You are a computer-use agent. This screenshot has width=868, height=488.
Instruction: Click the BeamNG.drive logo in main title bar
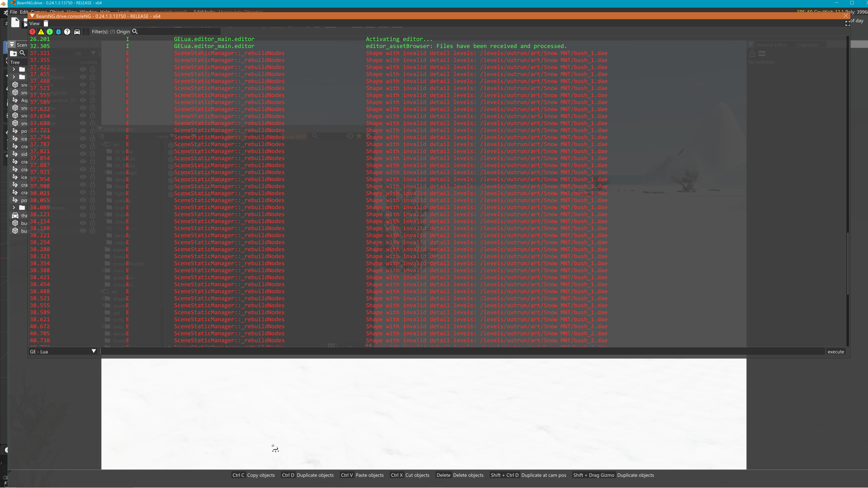coord(13,3)
